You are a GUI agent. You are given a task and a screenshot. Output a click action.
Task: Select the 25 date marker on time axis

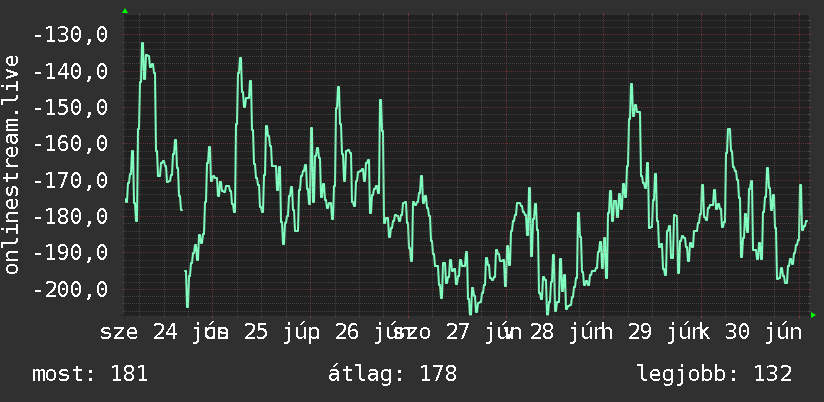255,332
